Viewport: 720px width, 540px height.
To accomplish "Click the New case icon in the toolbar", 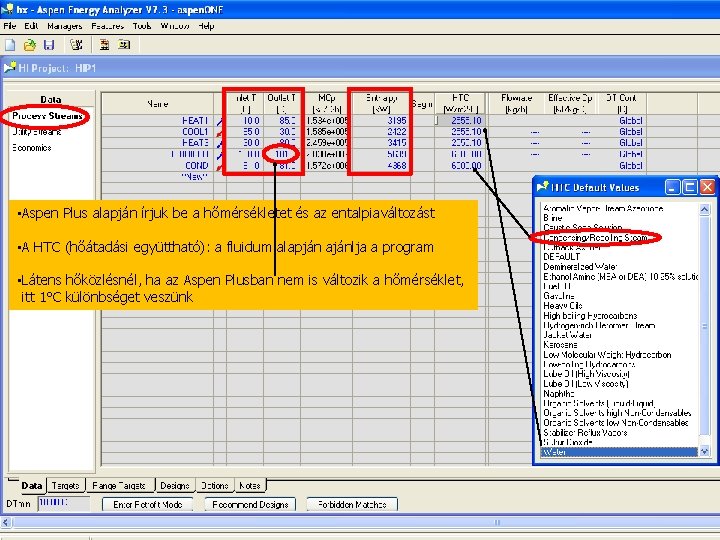I will tap(10, 45).
